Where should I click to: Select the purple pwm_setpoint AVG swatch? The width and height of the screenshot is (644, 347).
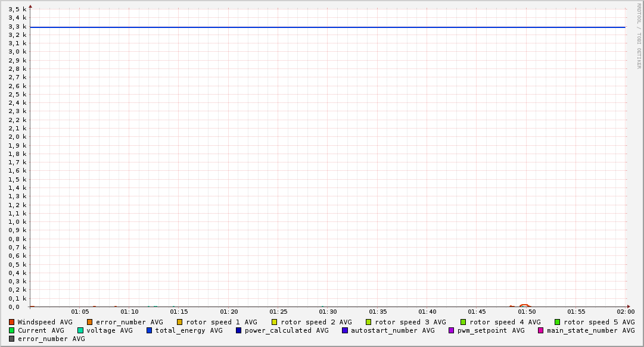(x=451, y=330)
